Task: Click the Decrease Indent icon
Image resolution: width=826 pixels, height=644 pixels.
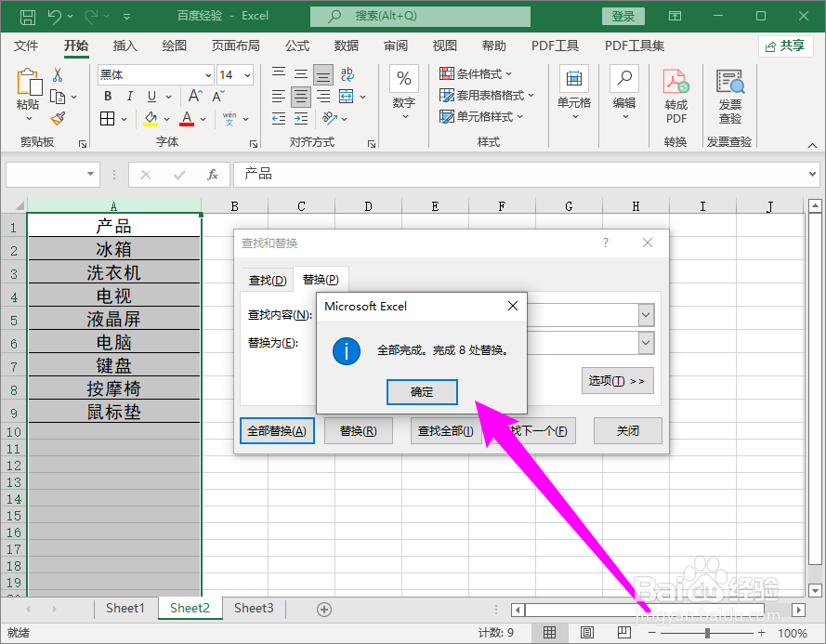Action: (279, 119)
